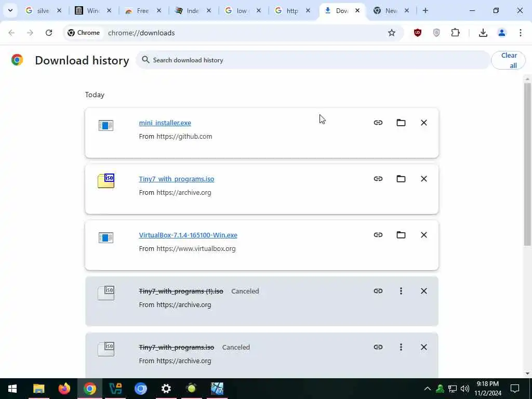Open more actions for last canceled Tiny7 iso
The width and height of the screenshot is (532, 399).
click(x=401, y=347)
